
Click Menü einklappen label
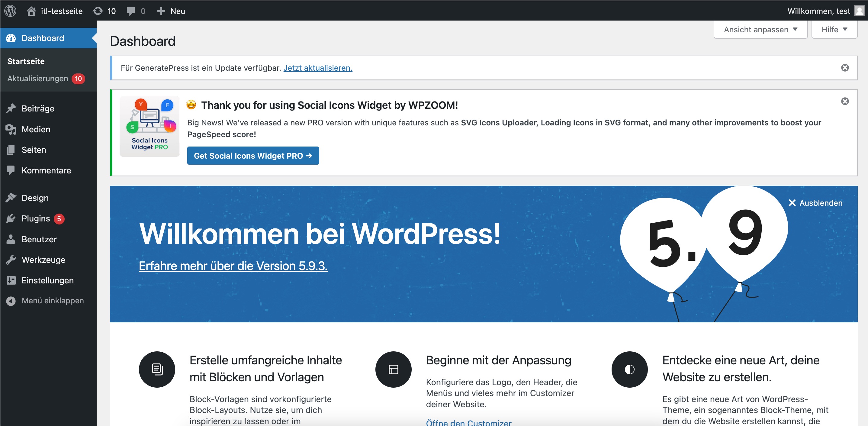click(x=53, y=301)
